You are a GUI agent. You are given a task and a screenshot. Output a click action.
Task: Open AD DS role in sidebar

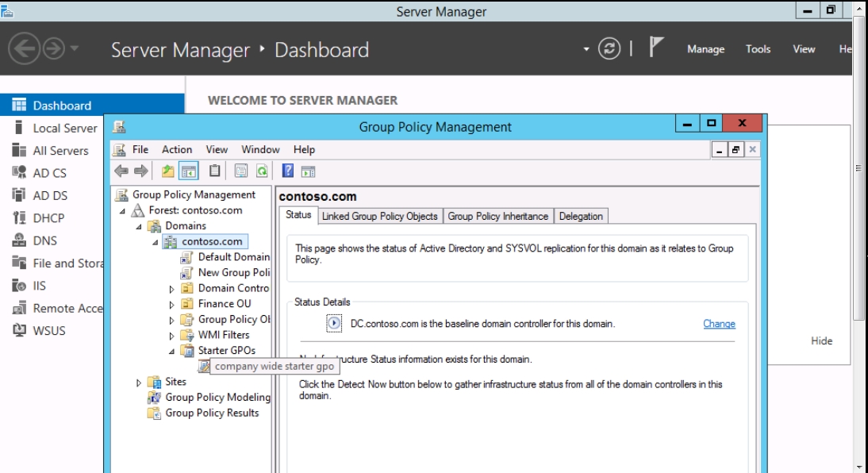pos(52,195)
